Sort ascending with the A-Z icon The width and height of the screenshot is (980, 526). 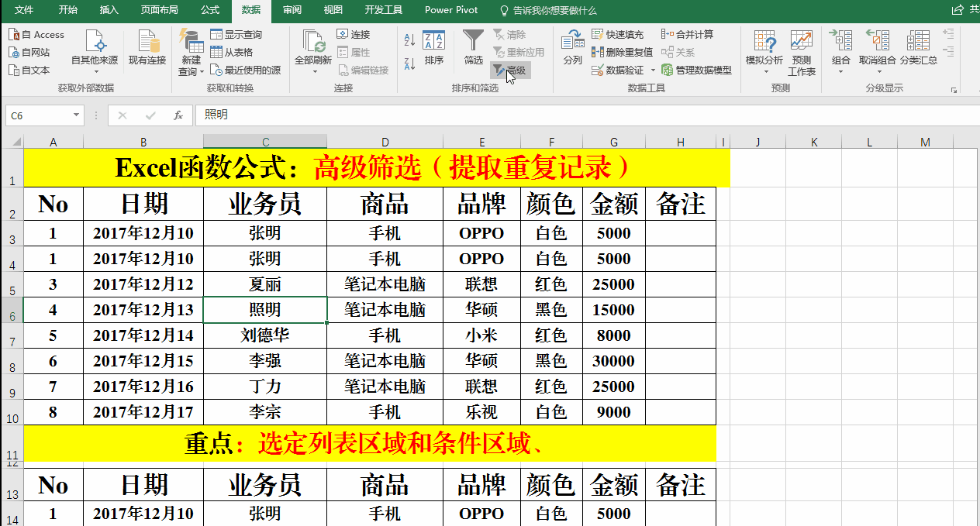[x=410, y=40]
